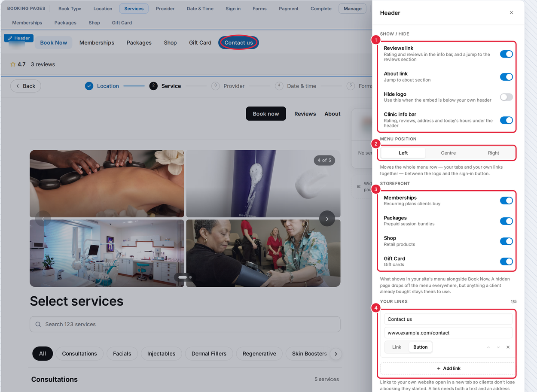This screenshot has height=392, width=537.
Task: Filter by Injectables category chip
Action: (161, 354)
